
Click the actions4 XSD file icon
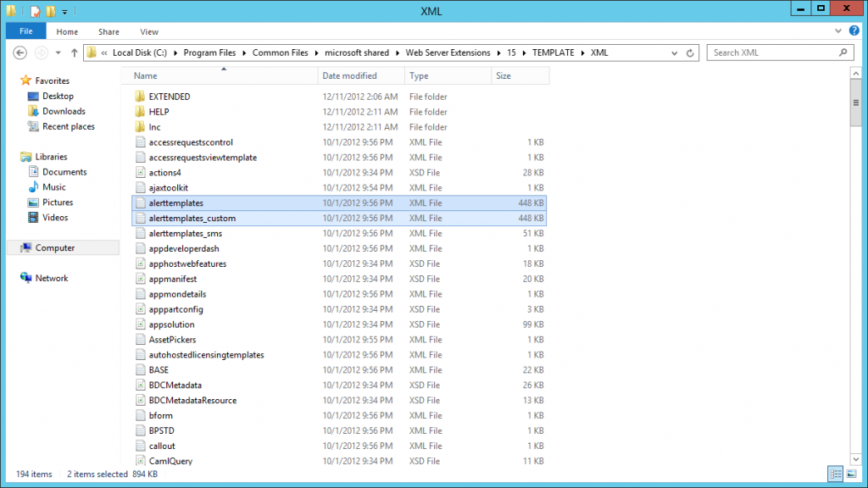click(141, 173)
